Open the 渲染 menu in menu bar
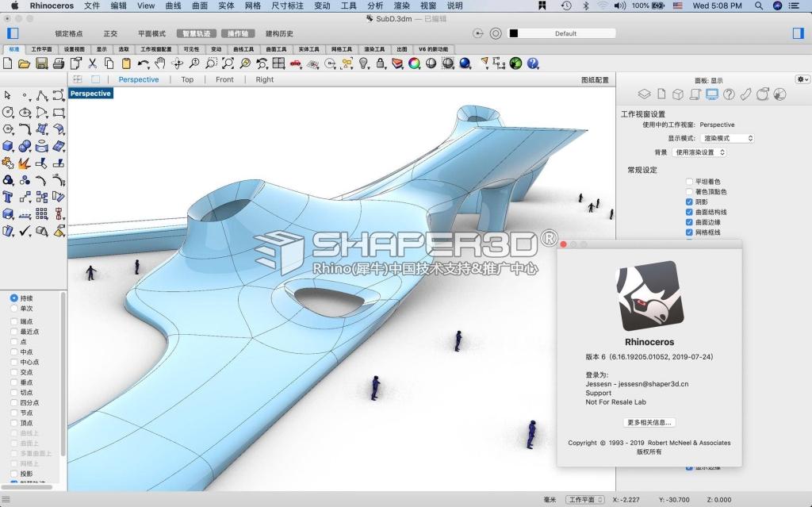The image size is (812, 507). [x=402, y=6]
